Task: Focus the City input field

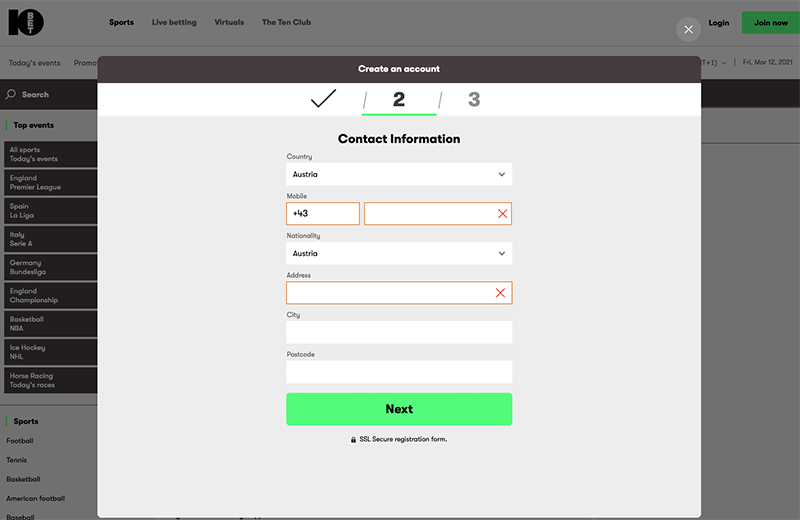Action: coord(399,333)
